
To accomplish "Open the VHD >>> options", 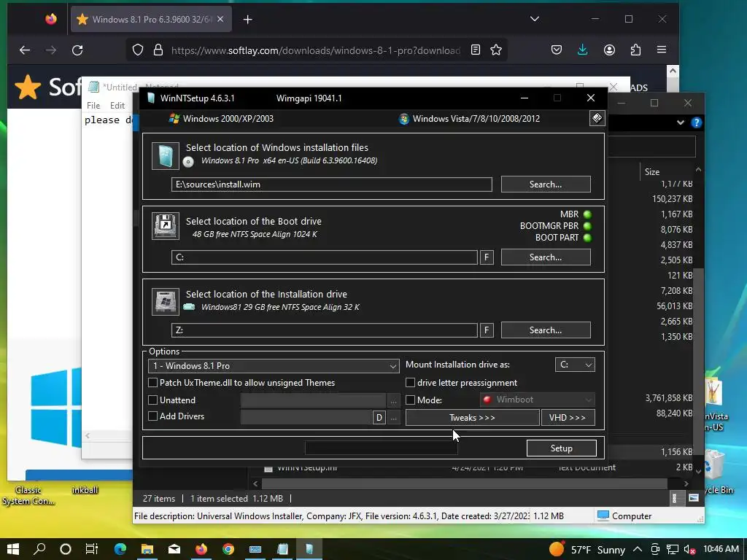I will (x=568, y=418).
